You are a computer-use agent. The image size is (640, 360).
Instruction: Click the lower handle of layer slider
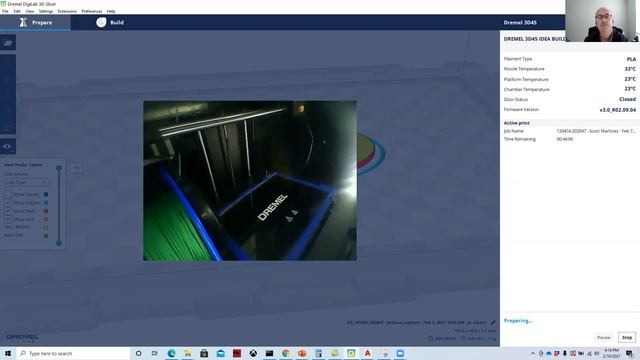click(59, 243)
